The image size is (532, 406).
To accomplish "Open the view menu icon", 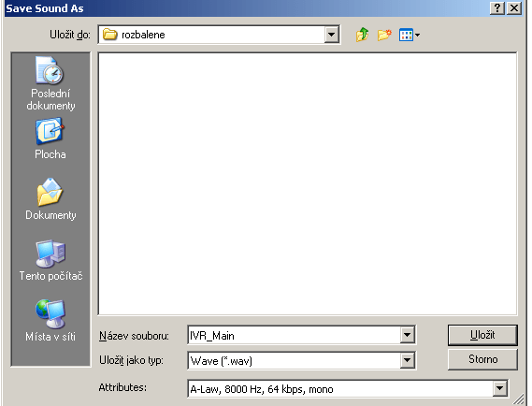I will coord(410,35).
